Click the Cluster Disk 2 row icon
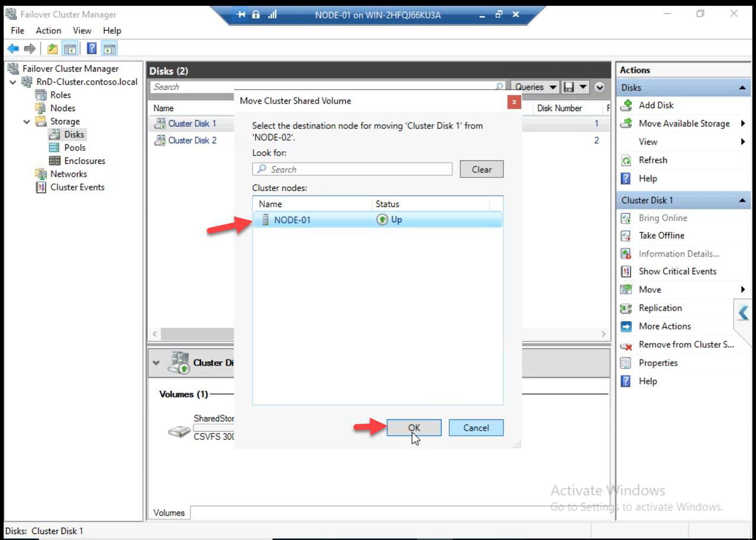Screen dimensions: 756x540 [x=160, y=140]
